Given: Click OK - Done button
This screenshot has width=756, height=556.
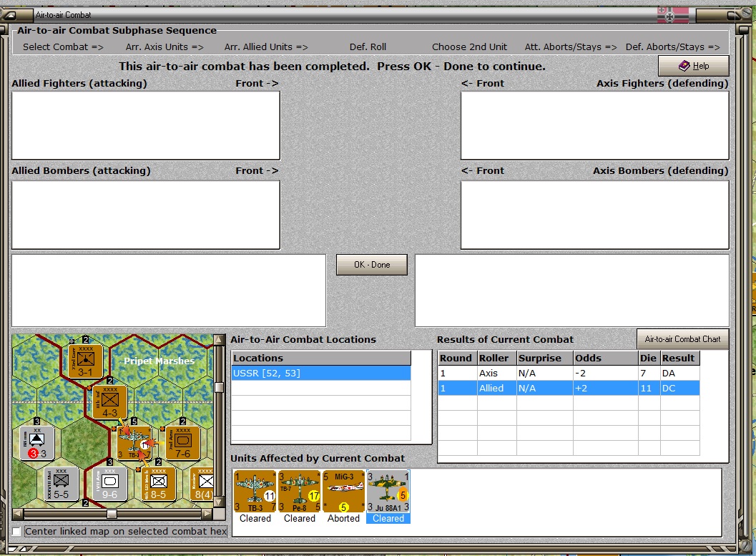Looking at the screenshot, I should pyautogui.click(x=372, y=265).
